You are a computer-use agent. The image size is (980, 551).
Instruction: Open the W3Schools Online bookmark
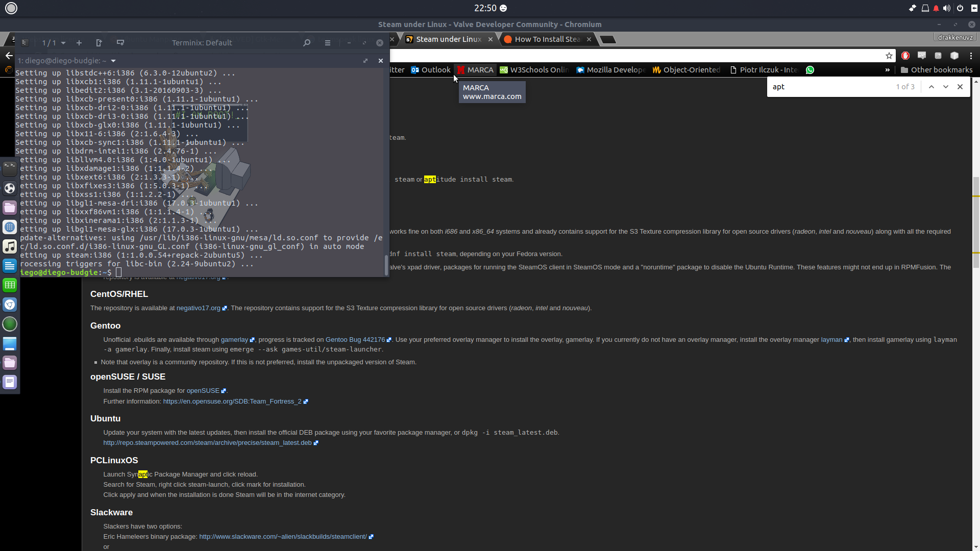(534, 70)
